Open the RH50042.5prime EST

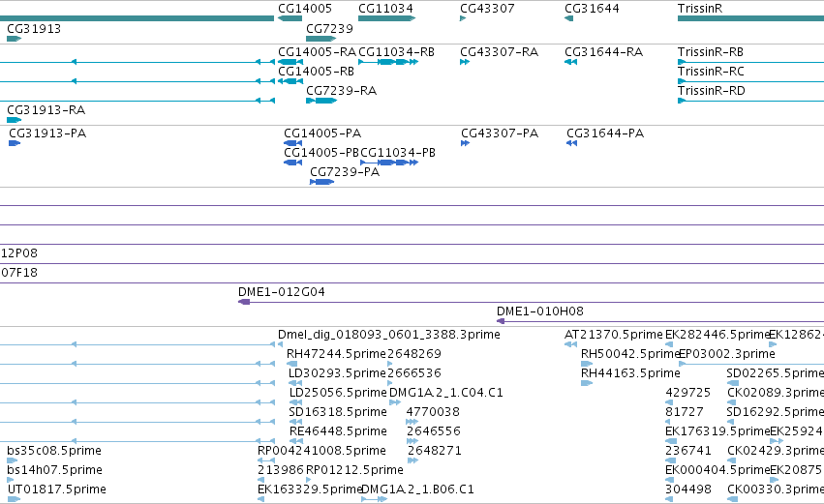click(587, 364)
